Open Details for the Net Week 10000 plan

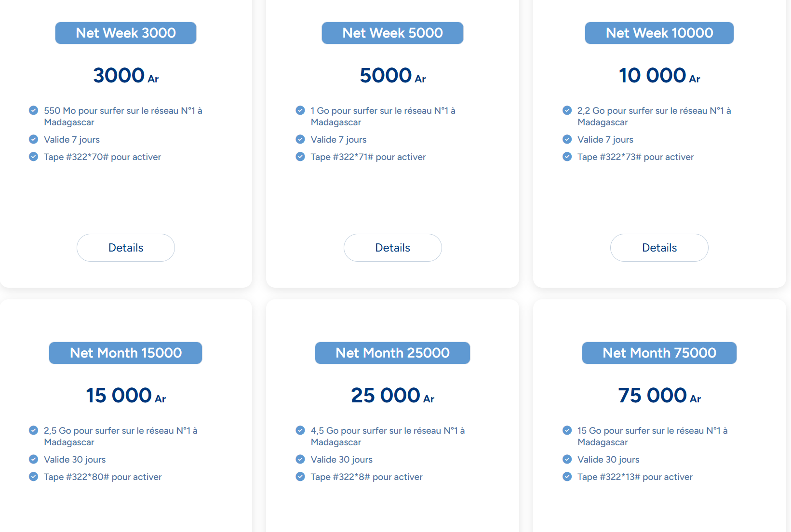pyautogui.click(x=659, y=248)
